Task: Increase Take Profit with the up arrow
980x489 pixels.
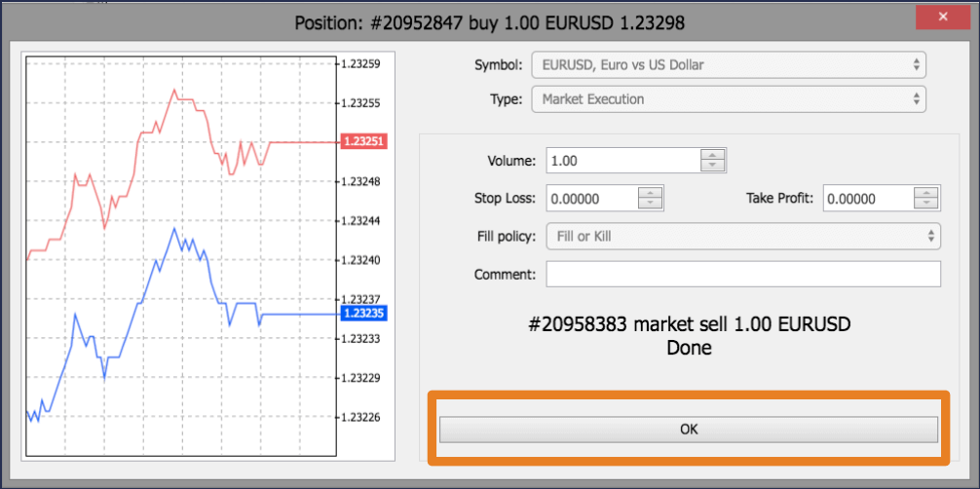Action: click(x=926, y=193)
